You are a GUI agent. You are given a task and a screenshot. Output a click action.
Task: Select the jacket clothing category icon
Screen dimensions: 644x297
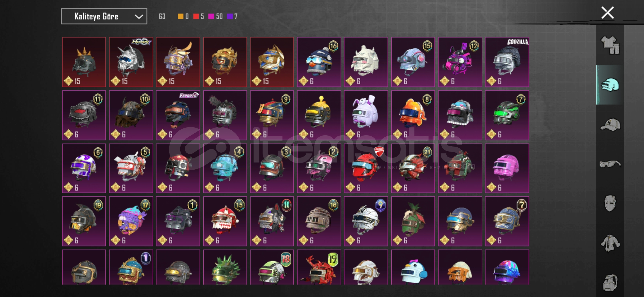[610, 243]
